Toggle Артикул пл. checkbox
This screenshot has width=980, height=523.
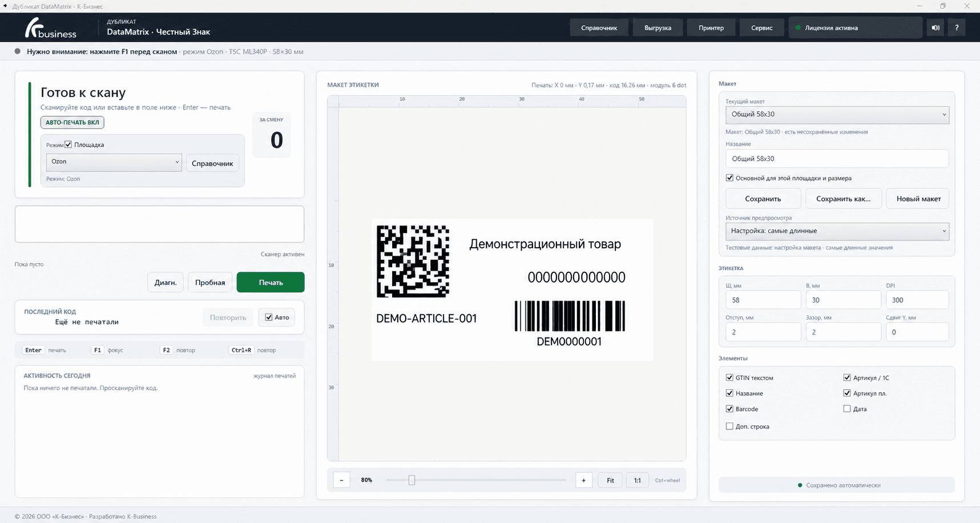pyautogui.click(x=847, y=393)
